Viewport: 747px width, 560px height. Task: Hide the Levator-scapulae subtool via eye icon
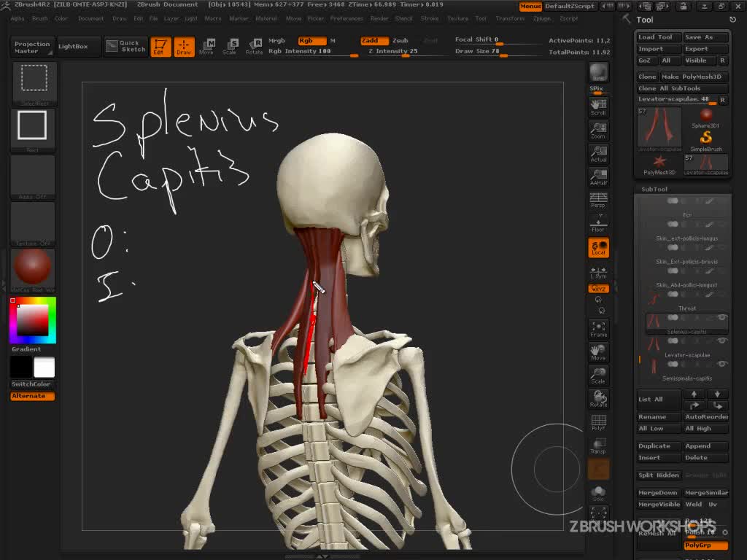(x=722, y=341)
